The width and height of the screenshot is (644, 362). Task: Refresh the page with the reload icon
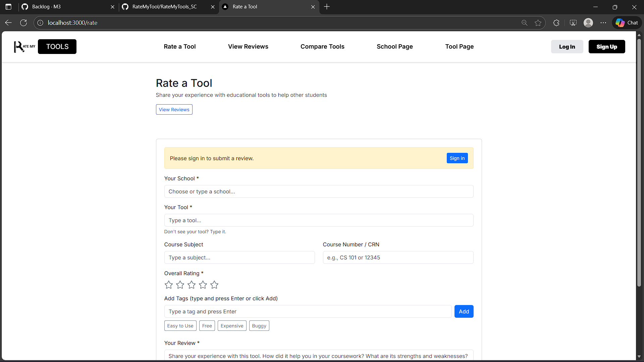pyautogui.click(x=23, y=23)
